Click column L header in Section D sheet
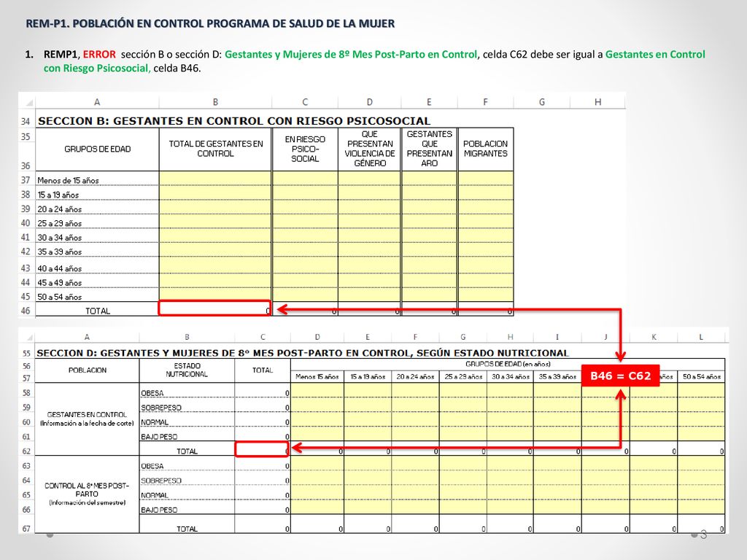The width and height of the screenshot is (747, 560). click(x=701, y=337)
